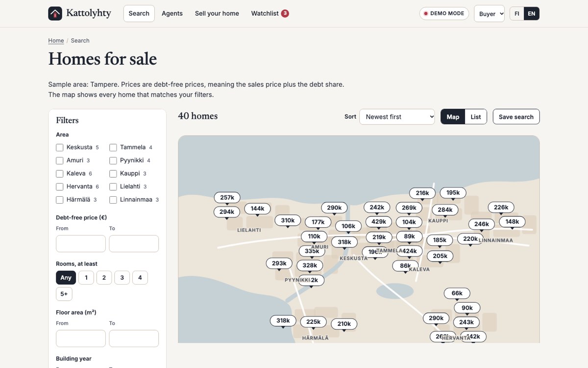Switch to Map view

click(453, 117)
